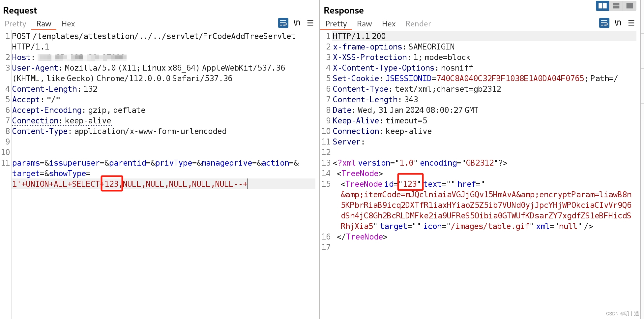Click Content-Type: application/x-www-form-urlencoded header
This screenshot has width=644, height=319.
pyautogui.click(x=119, y=131)
